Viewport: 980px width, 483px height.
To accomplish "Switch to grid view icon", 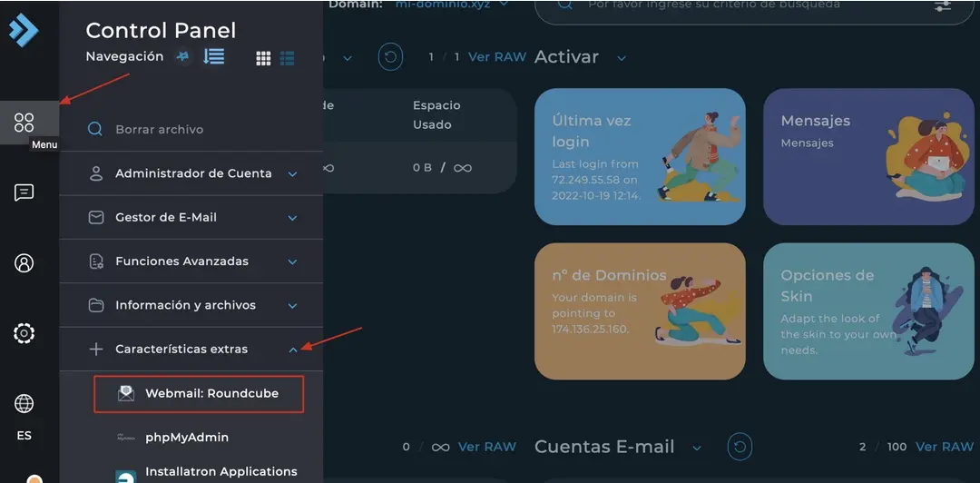I will 263,58.
